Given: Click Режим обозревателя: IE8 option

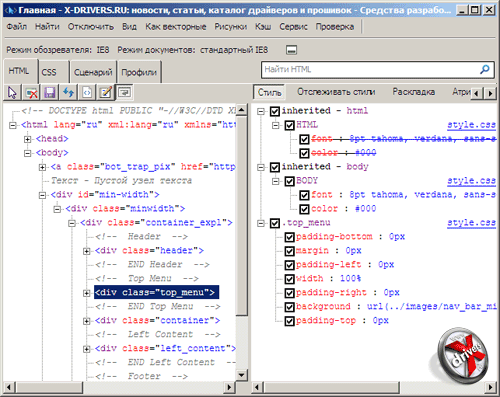Looking at the screenshot, I should pyautogui.click(x=58, y=50).
